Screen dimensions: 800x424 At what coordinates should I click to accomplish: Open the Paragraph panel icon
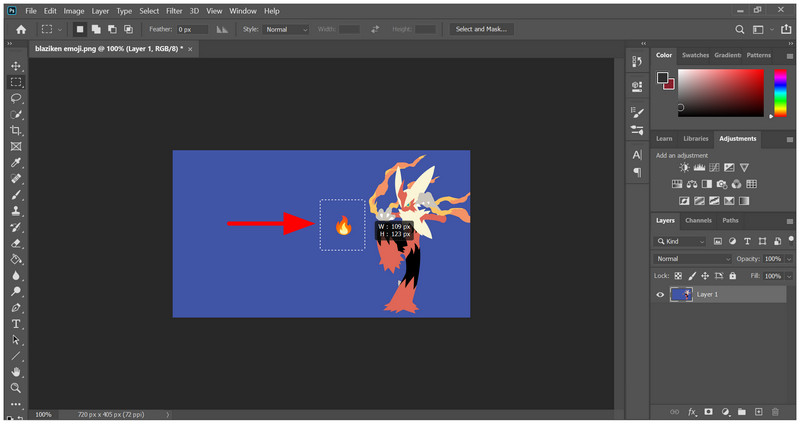[637, 172]
